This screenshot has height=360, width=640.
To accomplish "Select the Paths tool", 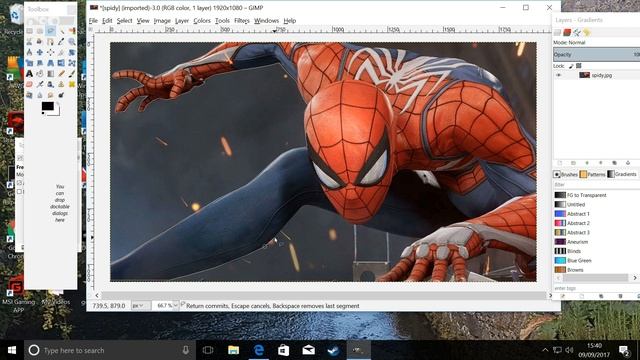I will 50,42.
